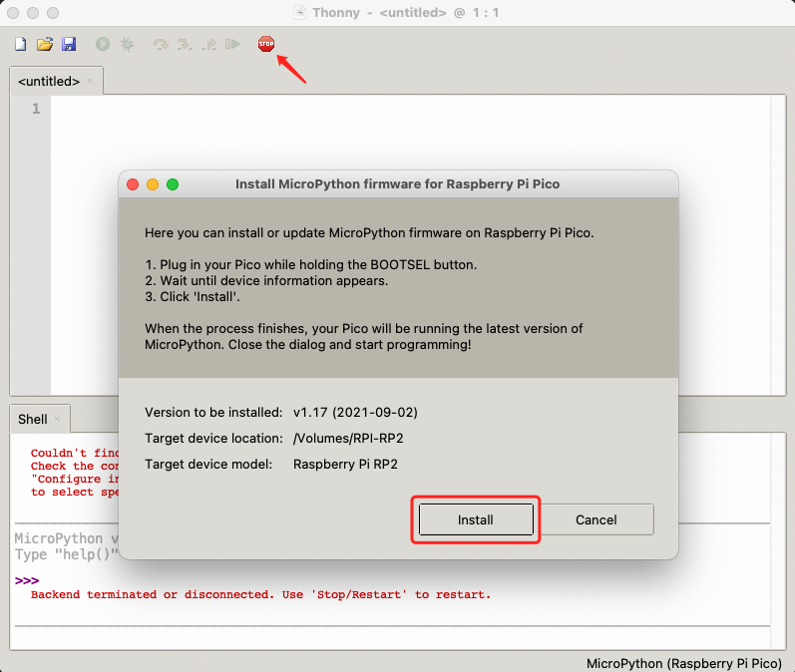Viewport: 795px width, 672px height.
Task: Click the instruction 'Click 'Install'.' step text
Action: [x=193, y=296]
